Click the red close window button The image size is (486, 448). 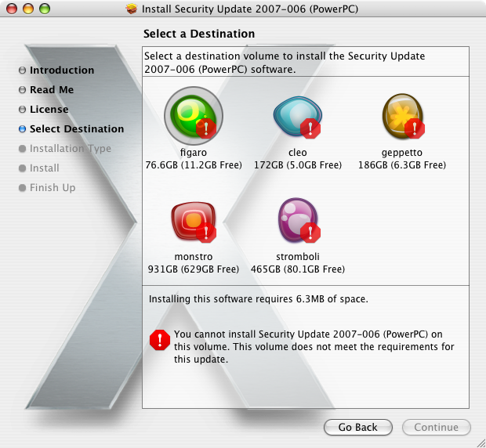[12, 9]
